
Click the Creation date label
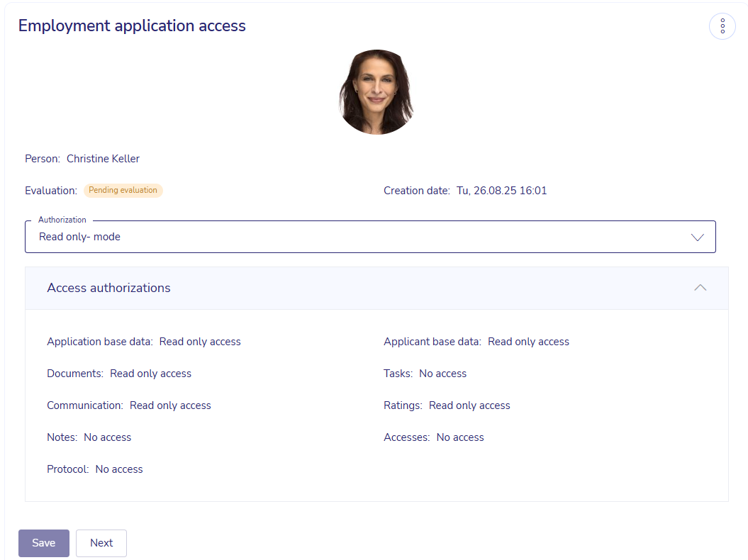coord(416,191)
